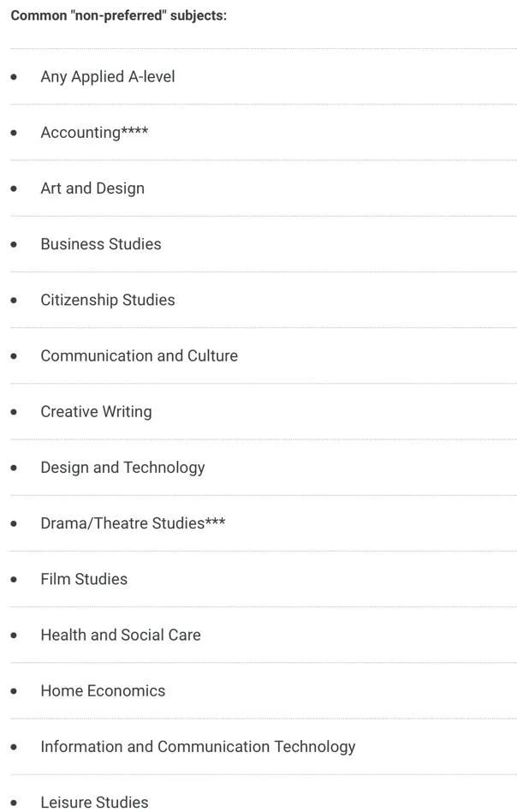Select 'Information and Communication Technology' entry
The image size is (517, 812).
click(x=199, y=747)
